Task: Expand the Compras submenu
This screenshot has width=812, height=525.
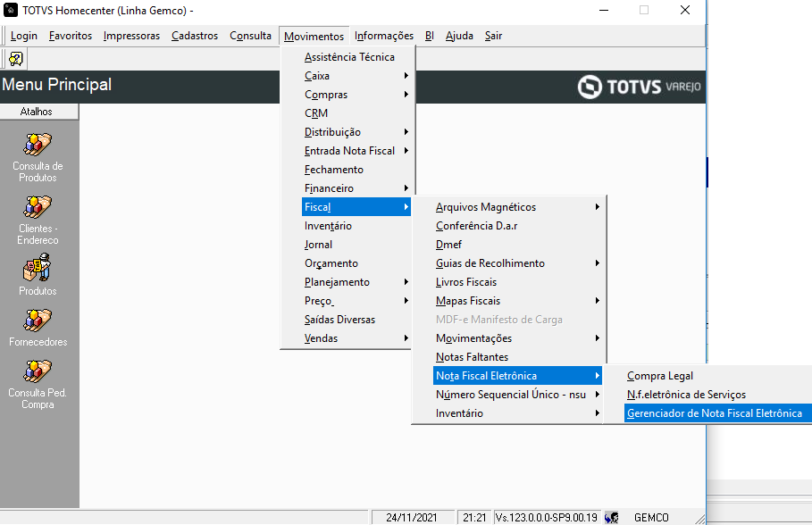Action: [356, 95]
